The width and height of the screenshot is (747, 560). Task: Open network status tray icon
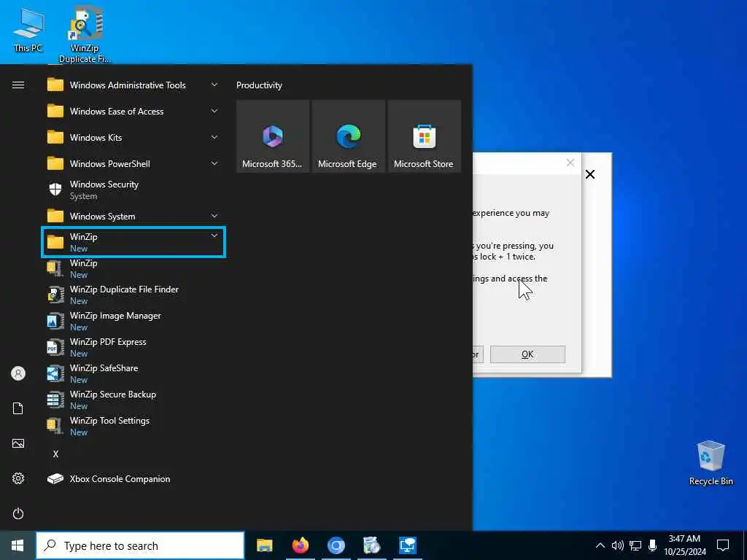(635, 545)
